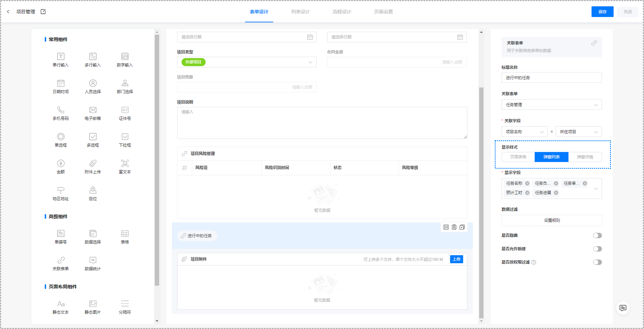Viewport: 644px width, 329px height.
Task: Toggle the 是否允许新建 switch
Action: [597, 249]
